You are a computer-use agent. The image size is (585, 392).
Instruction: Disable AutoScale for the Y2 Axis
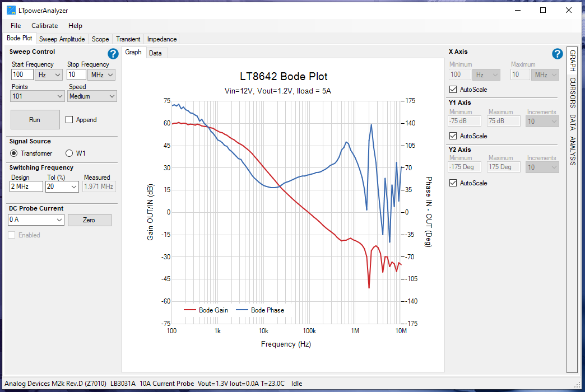(452, 183)
